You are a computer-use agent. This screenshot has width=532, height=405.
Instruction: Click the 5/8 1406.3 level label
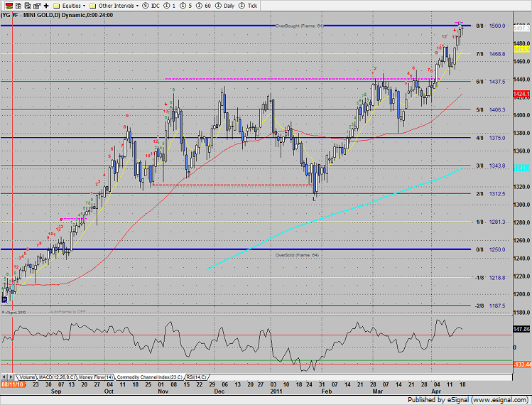point(490,110)
